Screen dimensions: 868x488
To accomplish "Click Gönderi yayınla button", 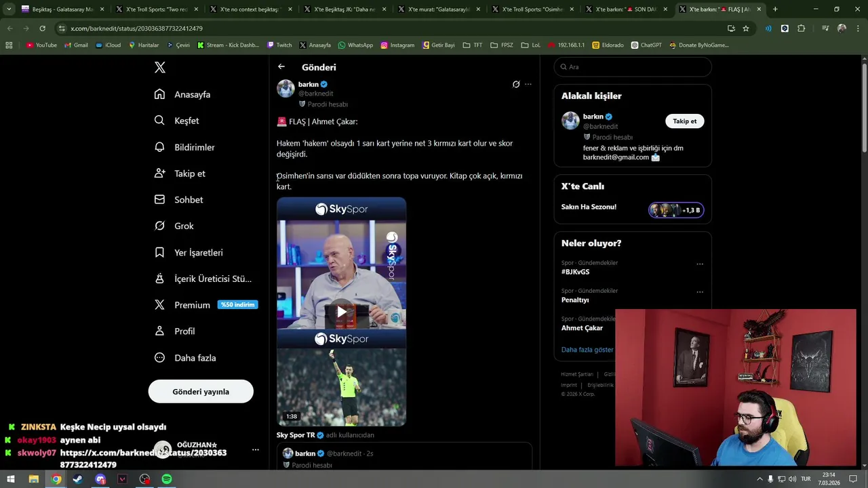I will coord(201,392).
